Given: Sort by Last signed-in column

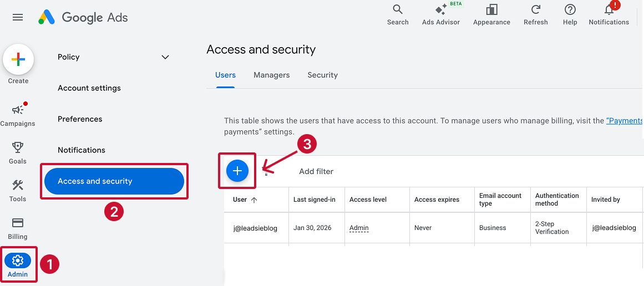Looking at the screenshot, I should point(314,200).
